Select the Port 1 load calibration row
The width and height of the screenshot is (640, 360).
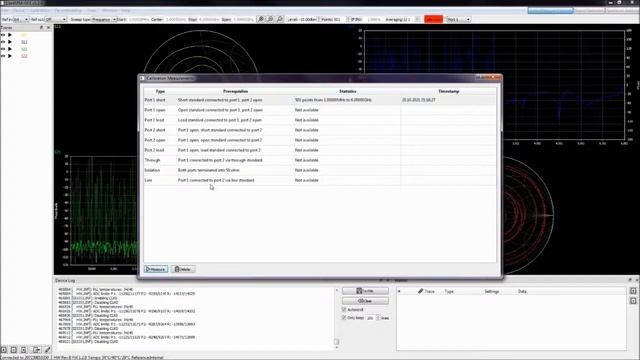[x=320, y=120]
